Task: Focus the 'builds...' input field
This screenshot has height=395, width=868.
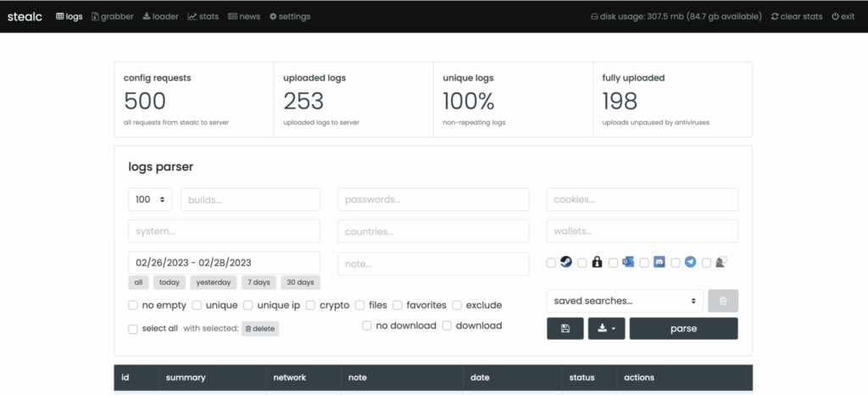Action: pos(250,199)
